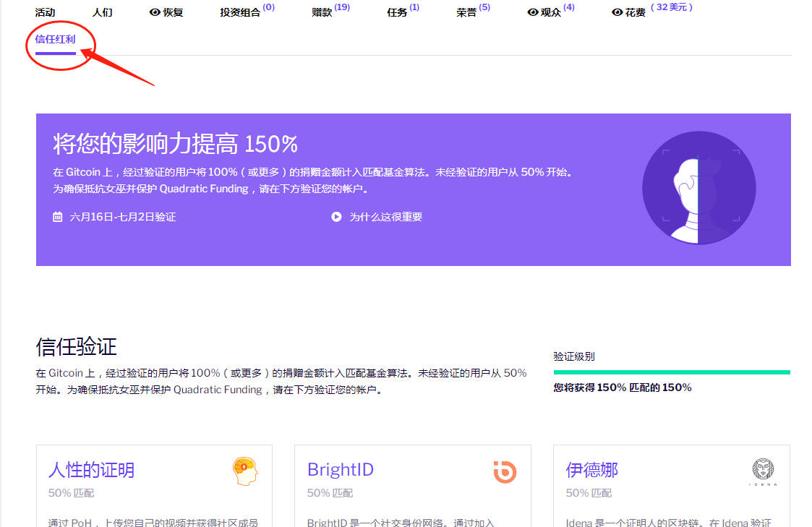Viewport: 812px width, 527px height.
Task: Click the face verification illustration in banner
Action: [698, 188]
